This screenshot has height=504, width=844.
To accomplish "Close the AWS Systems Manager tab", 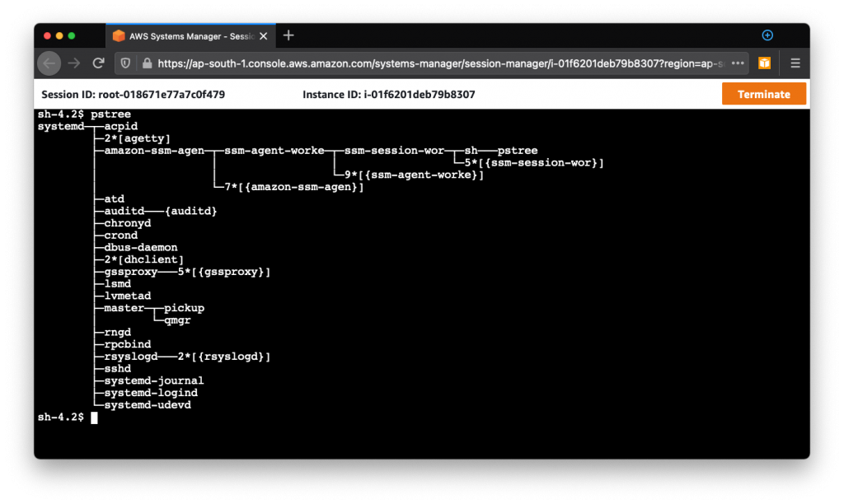I will [263, 36].
